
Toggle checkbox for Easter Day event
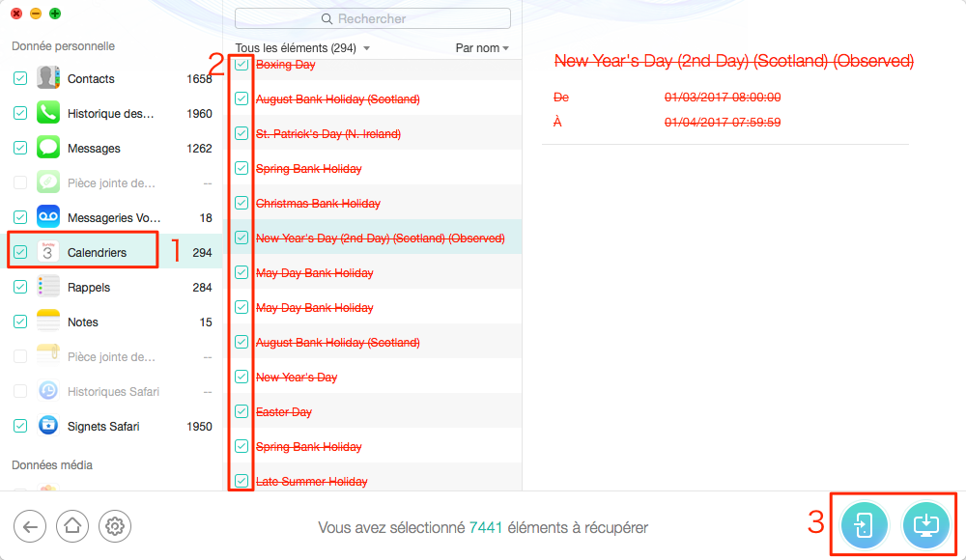(241, 411)
